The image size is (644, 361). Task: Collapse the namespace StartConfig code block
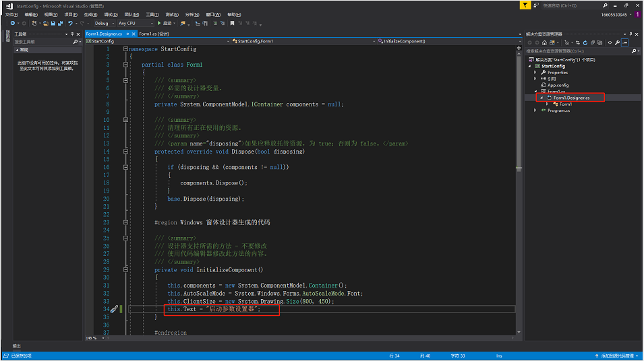tap(125, 48)
